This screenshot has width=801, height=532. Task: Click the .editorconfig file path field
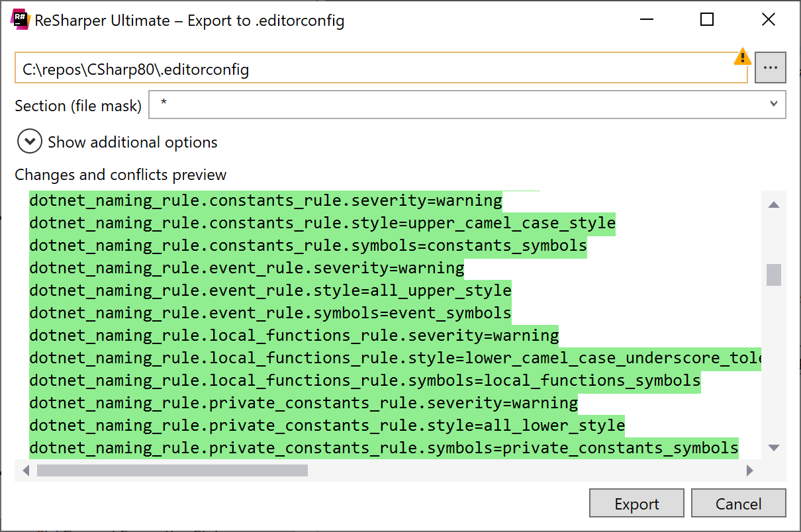[381, 69]
